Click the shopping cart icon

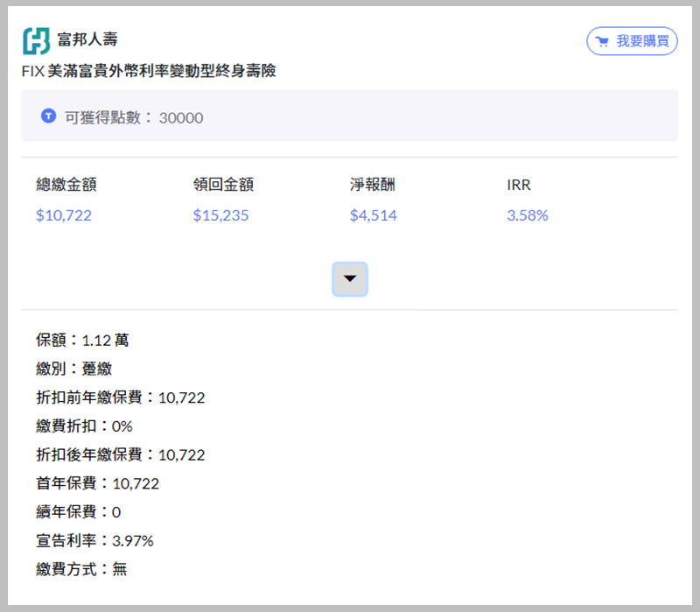pyautogui.click(x=602, y=41)
